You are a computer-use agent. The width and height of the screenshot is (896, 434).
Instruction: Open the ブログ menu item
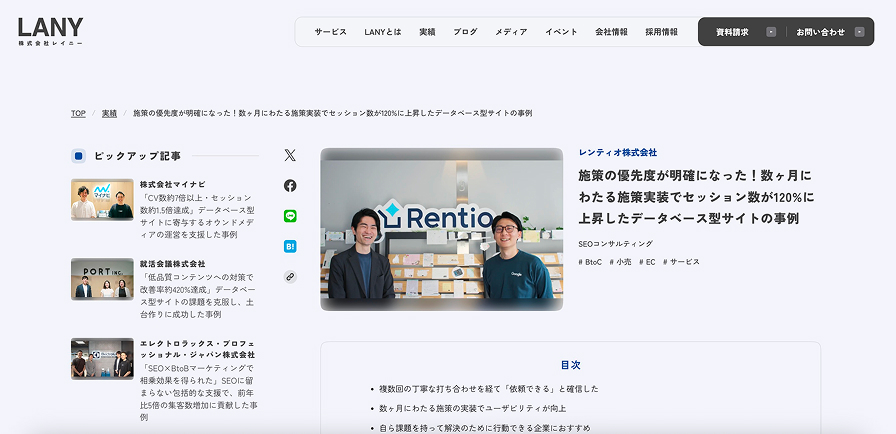pos(465,32)
